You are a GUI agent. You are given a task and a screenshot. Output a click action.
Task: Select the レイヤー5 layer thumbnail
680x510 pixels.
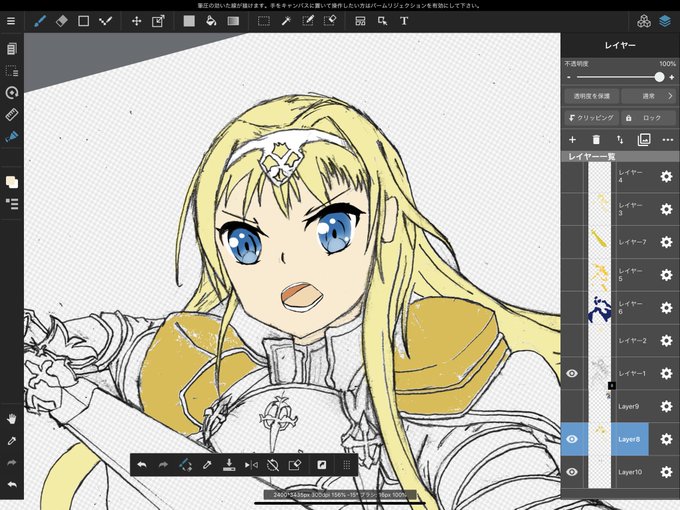600,275
